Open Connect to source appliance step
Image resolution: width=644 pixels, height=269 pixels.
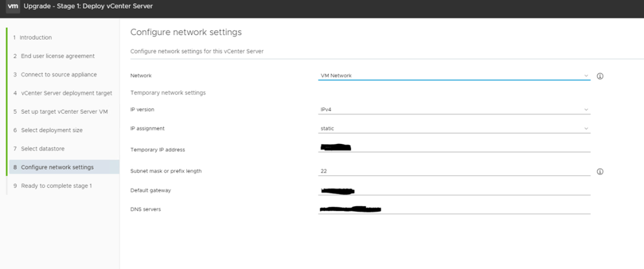coord(59,74)
